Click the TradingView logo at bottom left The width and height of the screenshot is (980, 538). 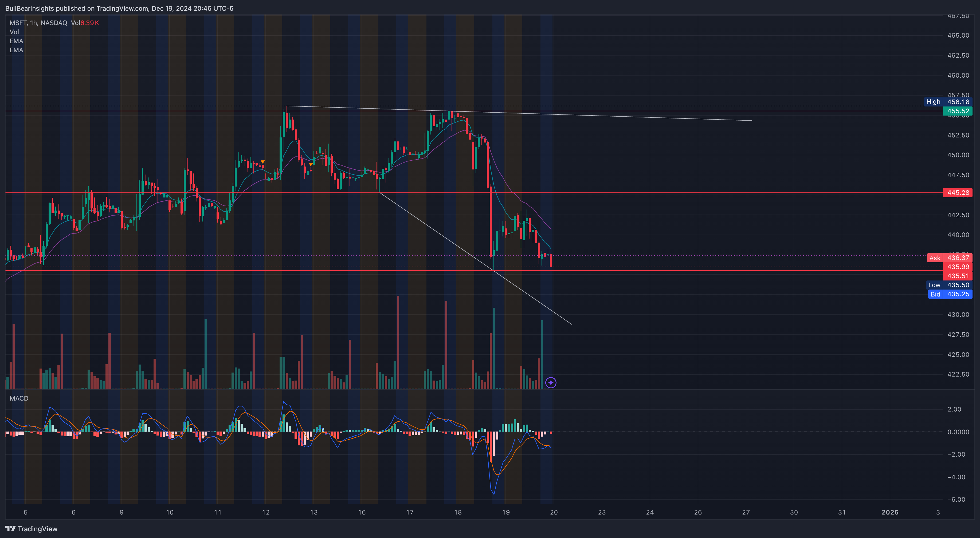click(x=31, y=529)
